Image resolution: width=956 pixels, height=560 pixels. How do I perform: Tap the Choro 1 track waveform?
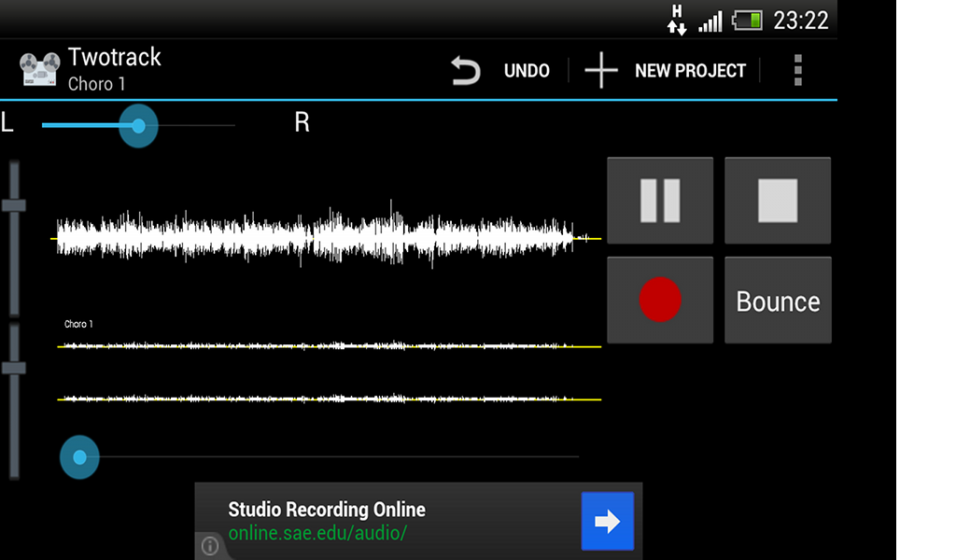[327, 345]
